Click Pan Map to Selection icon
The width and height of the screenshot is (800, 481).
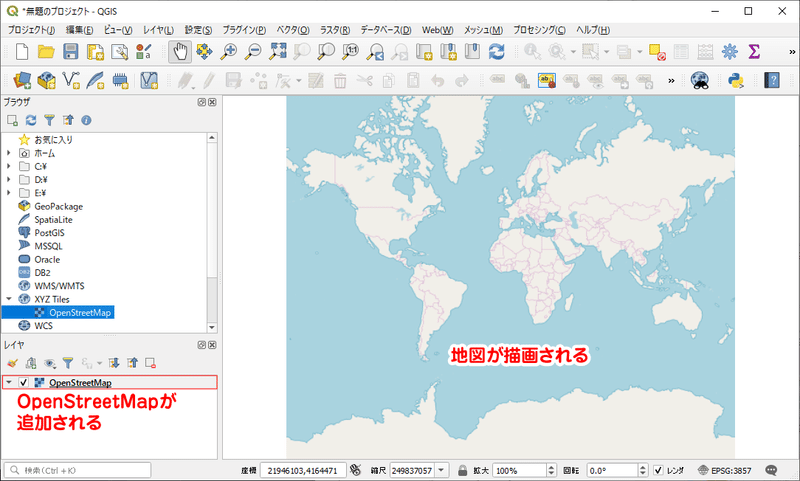pyautogui.click(x=204, y=52)
